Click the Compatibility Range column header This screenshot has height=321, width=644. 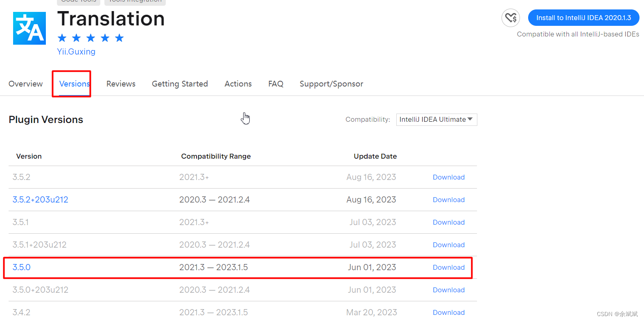coord(216,156)
